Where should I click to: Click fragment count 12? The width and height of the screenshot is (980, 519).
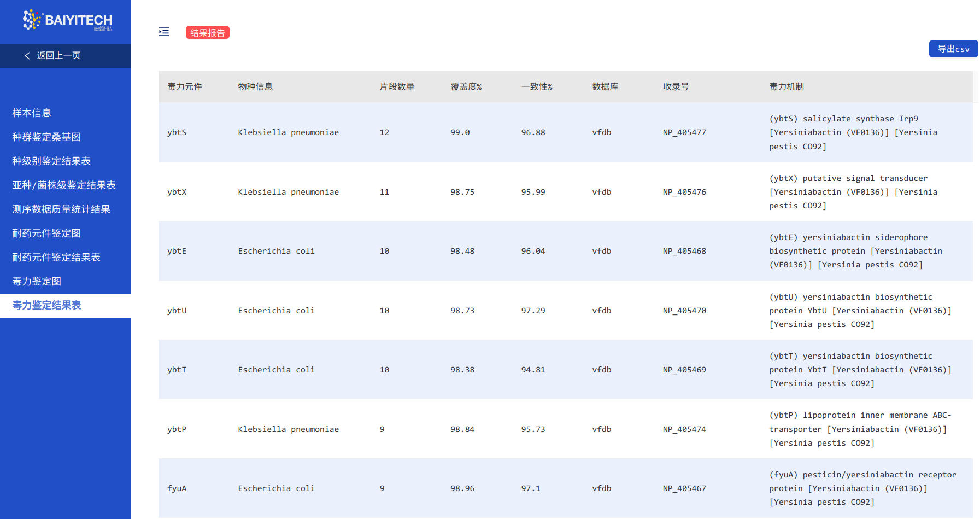click(x=385, y=132)
